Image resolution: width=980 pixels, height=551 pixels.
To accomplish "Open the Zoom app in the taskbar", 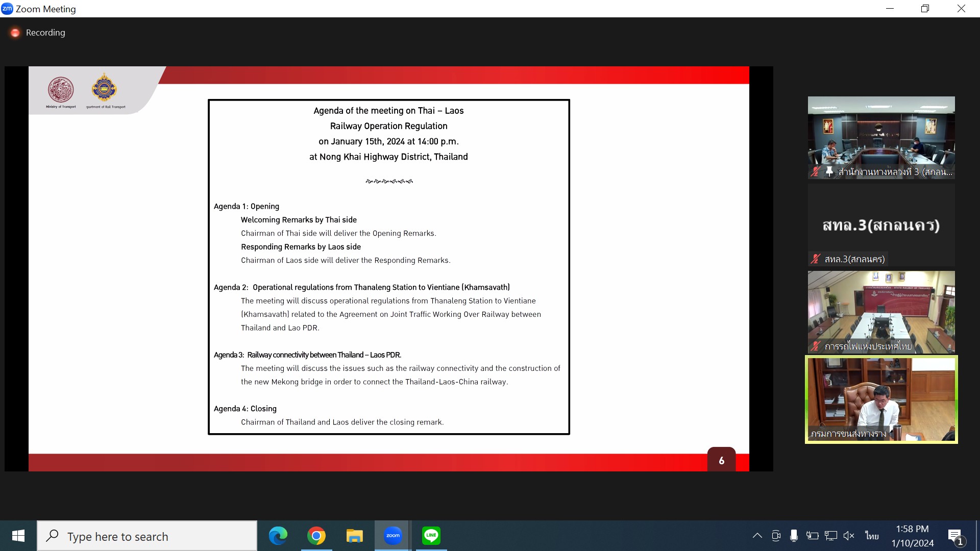I will (x=393, y=536).
